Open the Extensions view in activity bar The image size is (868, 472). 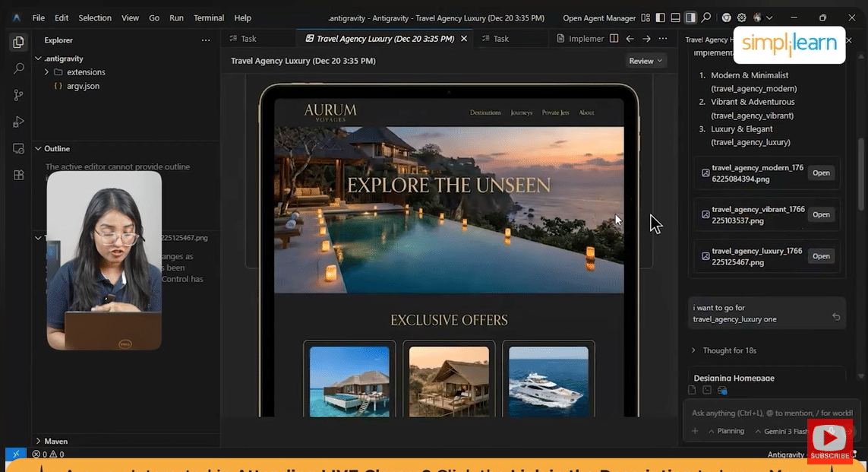pos(19,175)
